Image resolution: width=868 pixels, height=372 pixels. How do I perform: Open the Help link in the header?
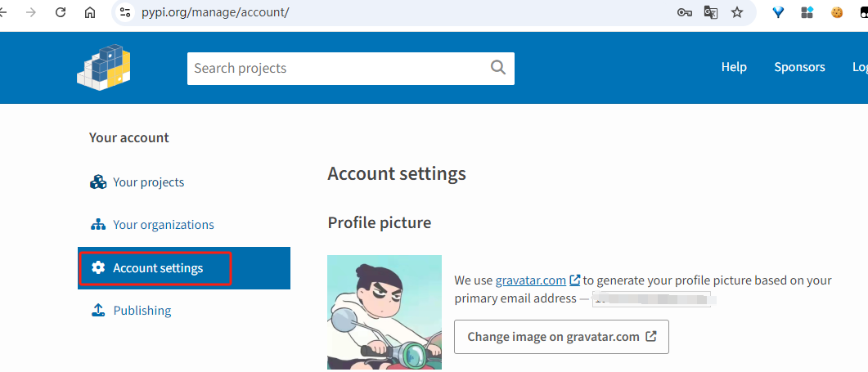pos(734,67)
